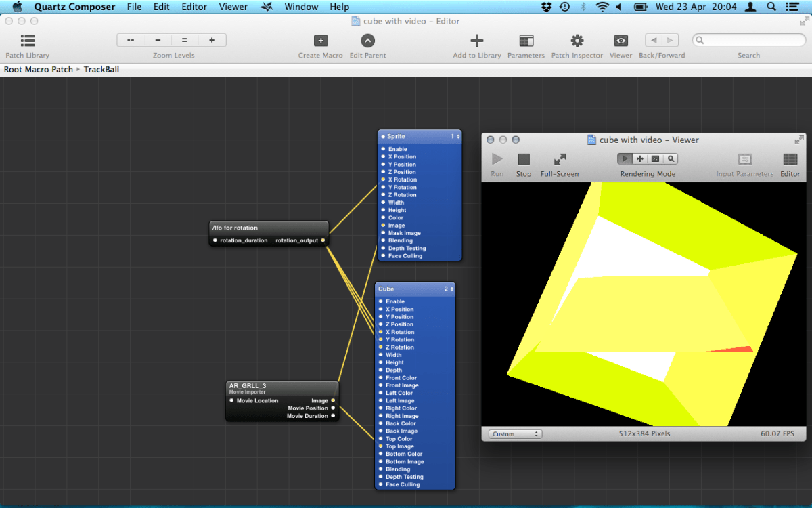812x508 pixels.
Task: Open the Custom resolution dropdown
Action: [514, 433]
